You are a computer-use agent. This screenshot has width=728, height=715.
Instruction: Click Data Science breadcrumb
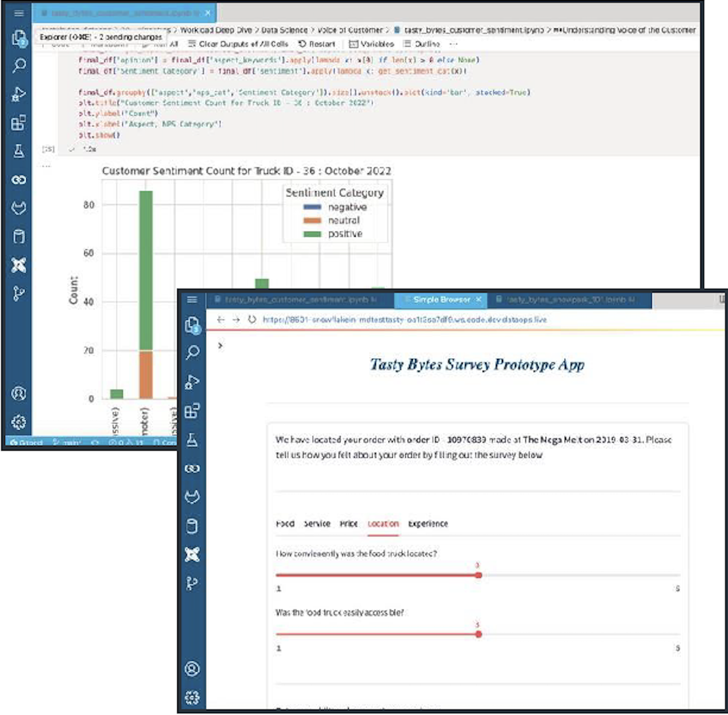click(284, 30)
